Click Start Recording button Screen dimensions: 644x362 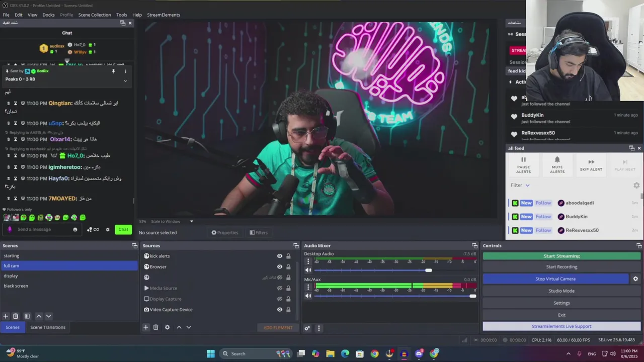pos(561,267)
